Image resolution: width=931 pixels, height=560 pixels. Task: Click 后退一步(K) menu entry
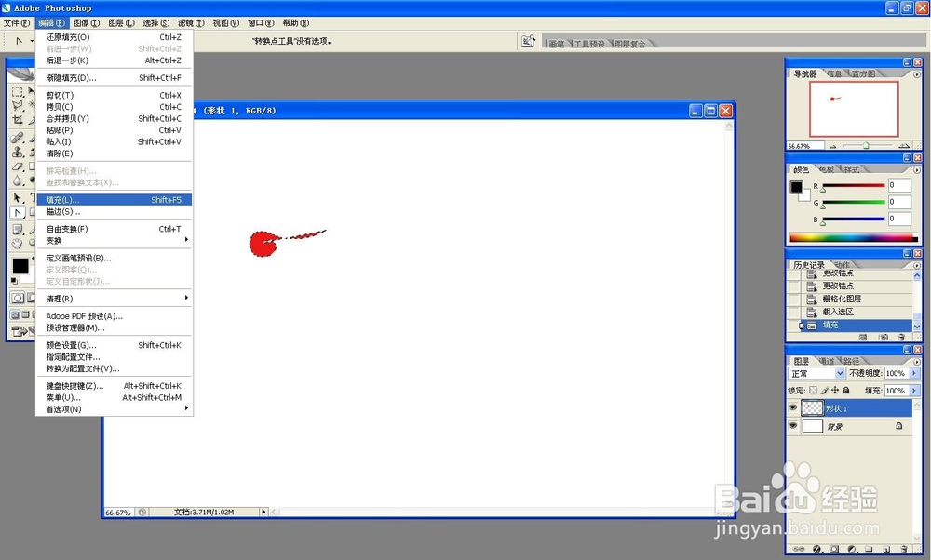click(x=114, y=60)
